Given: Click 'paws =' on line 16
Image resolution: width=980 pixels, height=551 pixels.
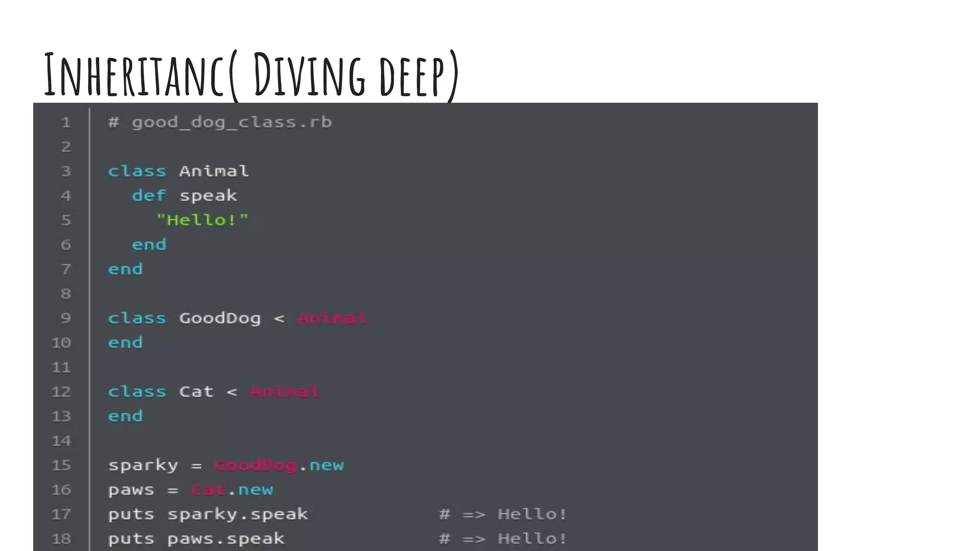Looking at the screenshot, I should coord(143,490).
